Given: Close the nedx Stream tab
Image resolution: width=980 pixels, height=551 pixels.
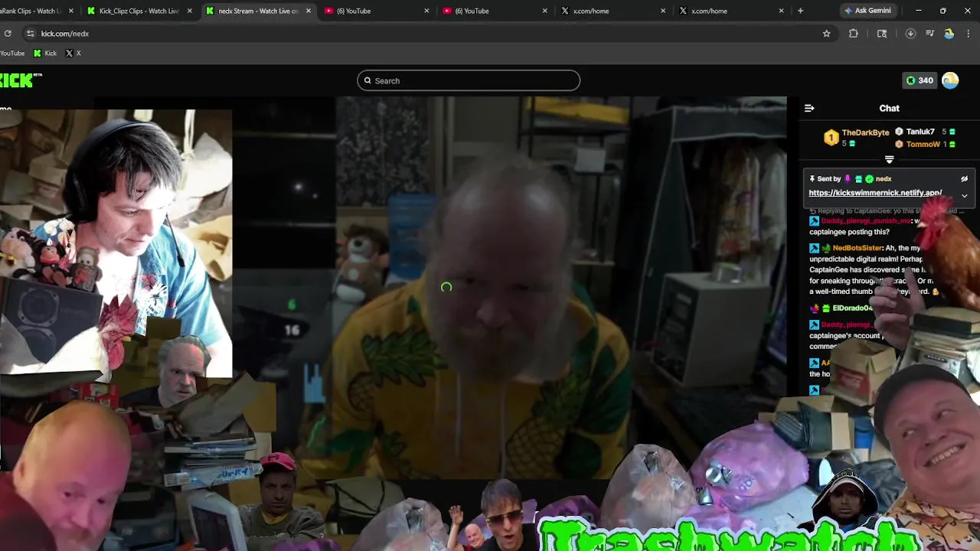Looking at the screenshot, I should coord(309,11).
